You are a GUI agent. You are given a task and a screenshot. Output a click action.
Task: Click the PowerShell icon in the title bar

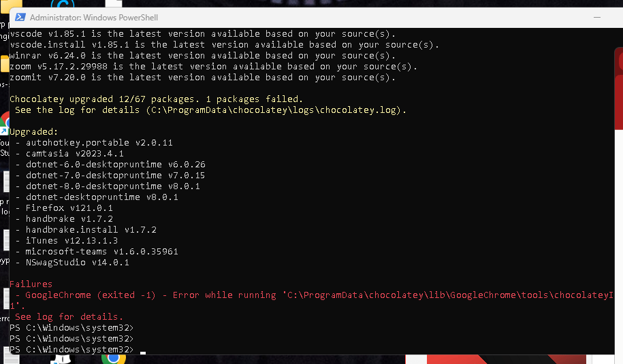[20, 18]
